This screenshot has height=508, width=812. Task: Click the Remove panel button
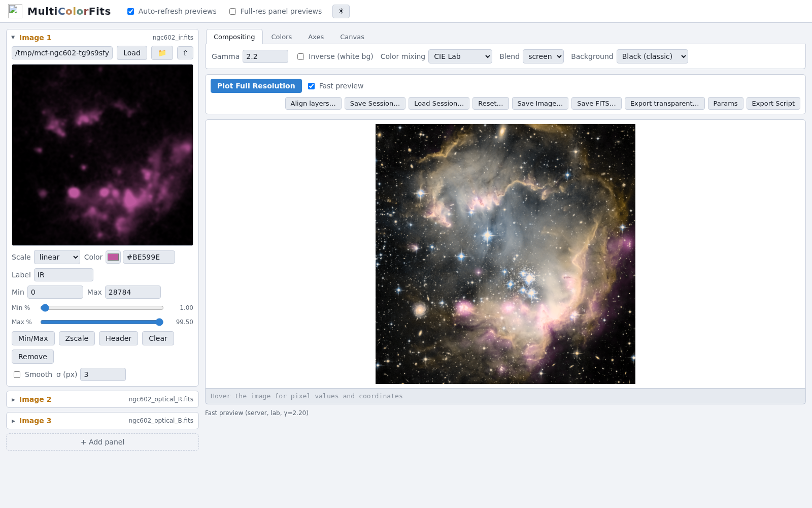click(x=32, y=357)
